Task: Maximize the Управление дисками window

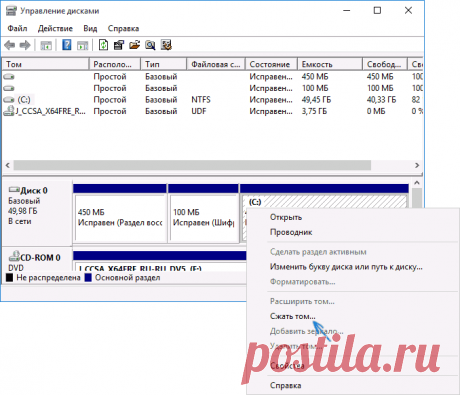Action: [377, 11]
